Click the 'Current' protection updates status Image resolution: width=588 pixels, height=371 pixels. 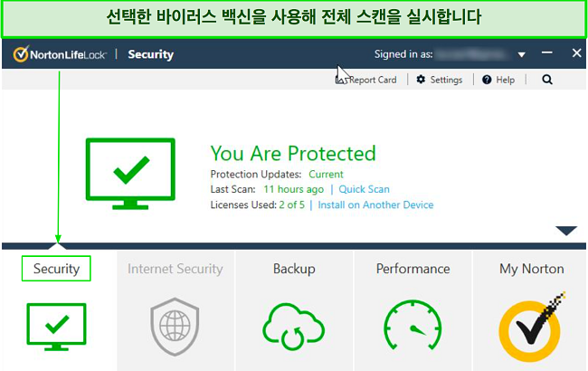pyautogui.click(x=326, y=174)
